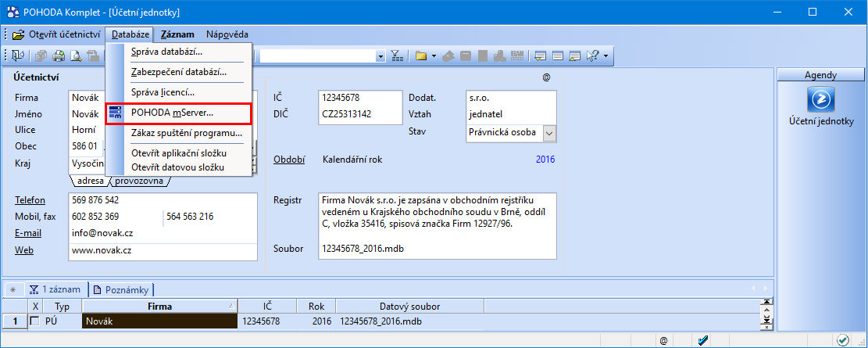The image size is (868, 348).
Task: Click the phone field 569 876 542
Action: [164, 200]
